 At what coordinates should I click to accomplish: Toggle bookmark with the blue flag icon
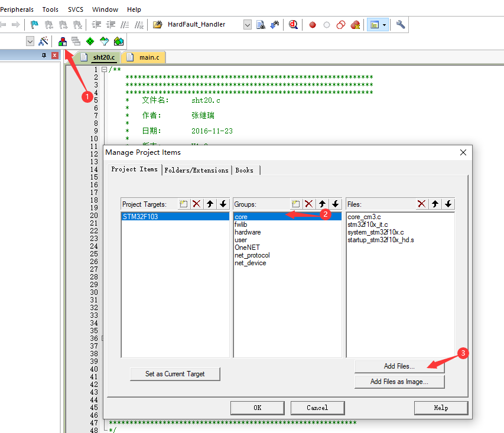[34, 24]
